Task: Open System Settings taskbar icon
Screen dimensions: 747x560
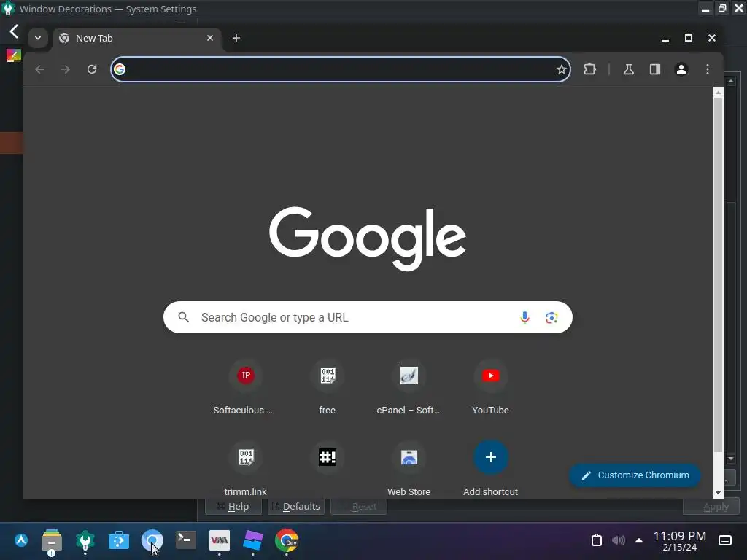Action: point(85,541)
